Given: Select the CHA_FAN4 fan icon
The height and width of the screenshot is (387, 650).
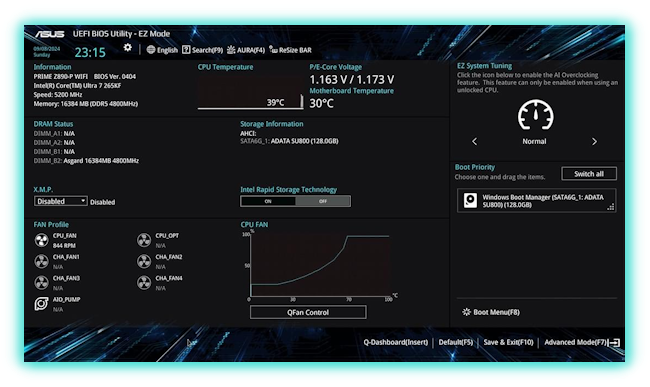Looking at the screenshot, I should coord(144,283).
